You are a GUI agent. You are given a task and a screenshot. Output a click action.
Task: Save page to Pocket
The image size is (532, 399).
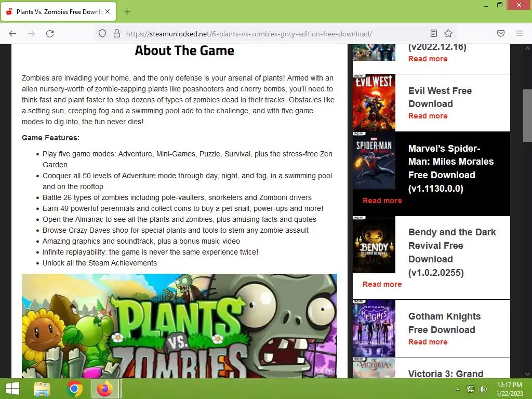(x=501, y=33)
